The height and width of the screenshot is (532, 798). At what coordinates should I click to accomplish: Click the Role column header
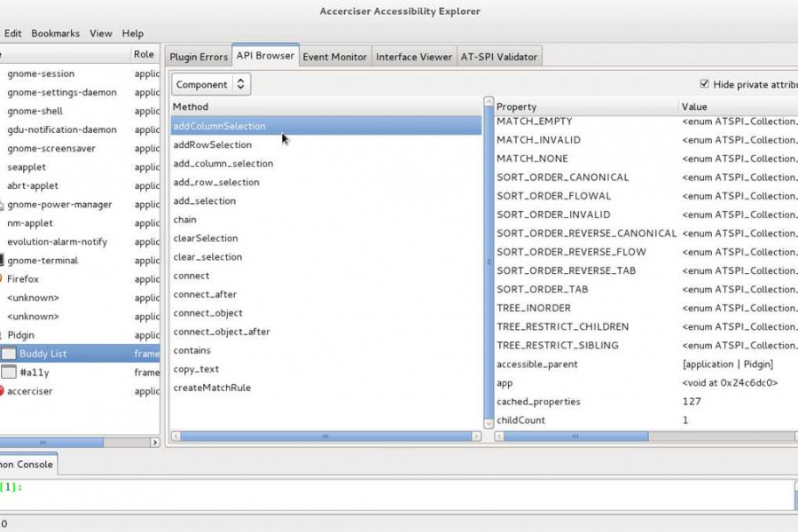145,54
